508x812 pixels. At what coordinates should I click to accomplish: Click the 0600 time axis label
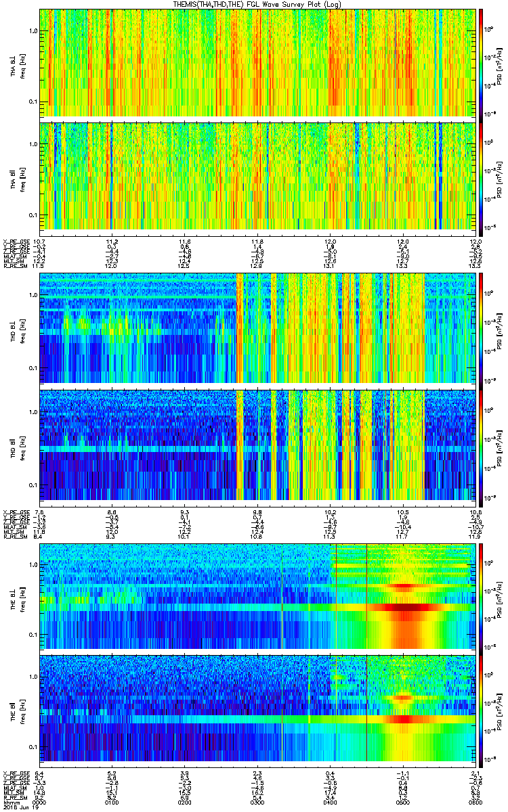(x=475, y=801)
